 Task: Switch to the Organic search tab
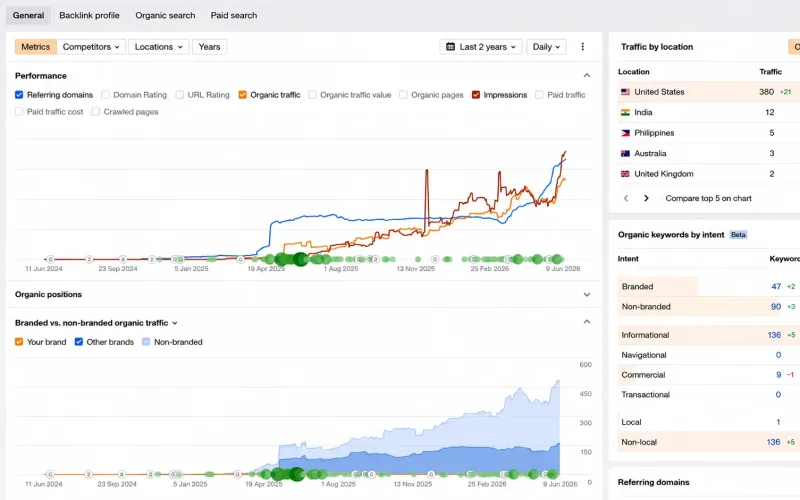tap(165, 15)
